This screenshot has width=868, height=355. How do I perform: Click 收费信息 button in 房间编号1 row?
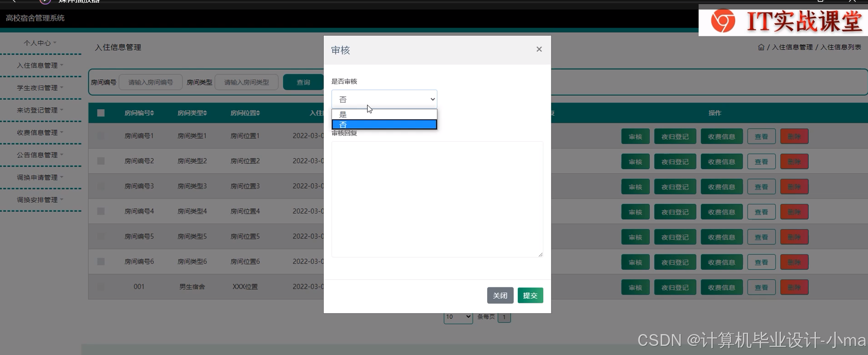(722, 136)
